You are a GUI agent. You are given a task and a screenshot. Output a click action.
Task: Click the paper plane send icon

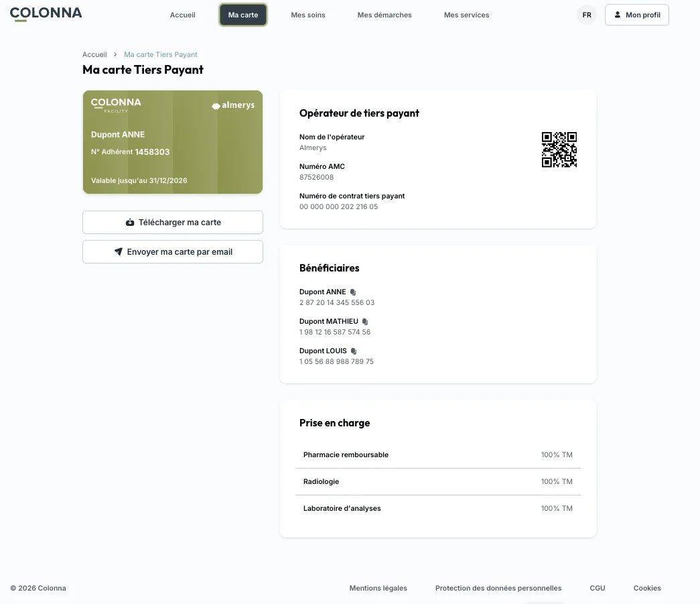tap(119, 251)
